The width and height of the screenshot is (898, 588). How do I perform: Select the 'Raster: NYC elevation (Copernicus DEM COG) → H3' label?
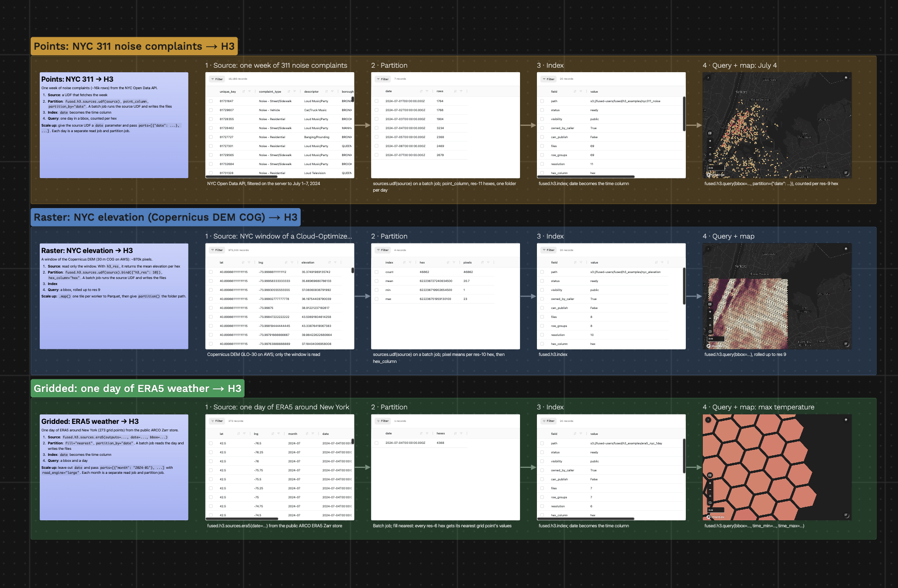(x=166, y=217)
